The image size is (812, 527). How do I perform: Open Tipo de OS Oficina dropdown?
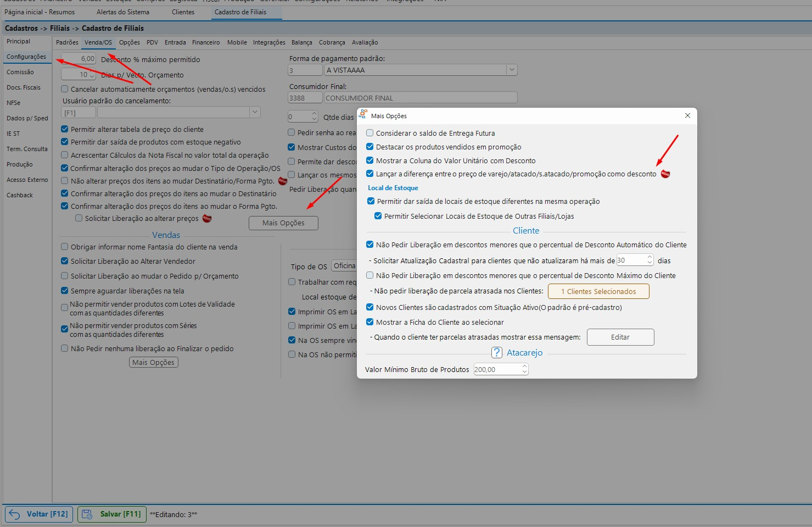(x=344, y=266)
